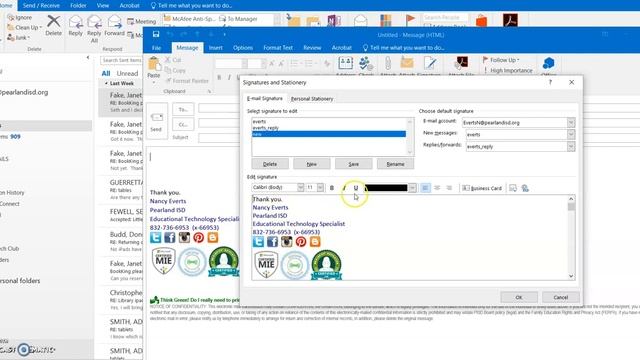Image resolution: width=640 pixels, height=360 pixels.
Task: Open the Replies/forwards signature dropdown
Action: 571,146
